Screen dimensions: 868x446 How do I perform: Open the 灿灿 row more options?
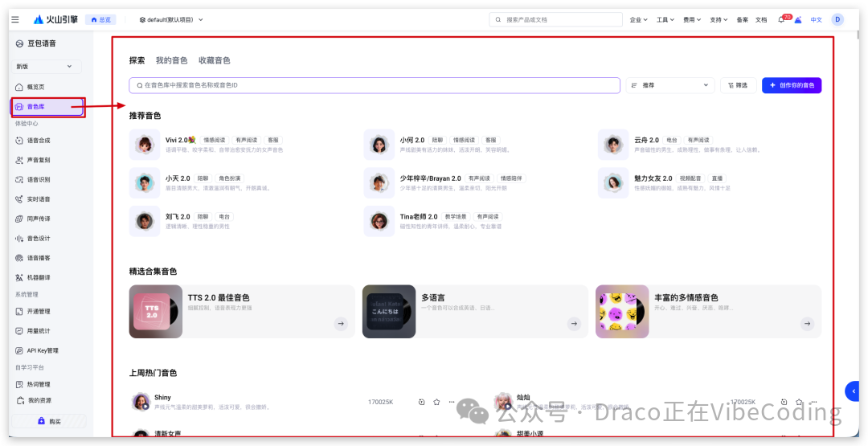[x=813, y=402]
